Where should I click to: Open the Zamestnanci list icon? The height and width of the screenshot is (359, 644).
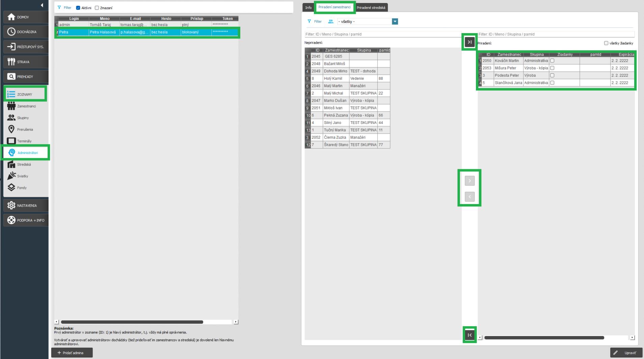click(11, 106)
